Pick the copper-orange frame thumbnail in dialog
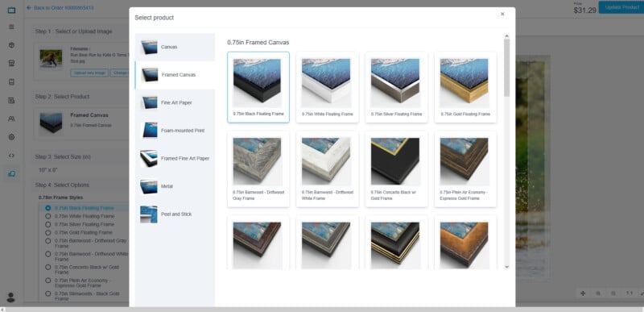The height and width of the screenshot is (312, 644). [x=464, y=245]
